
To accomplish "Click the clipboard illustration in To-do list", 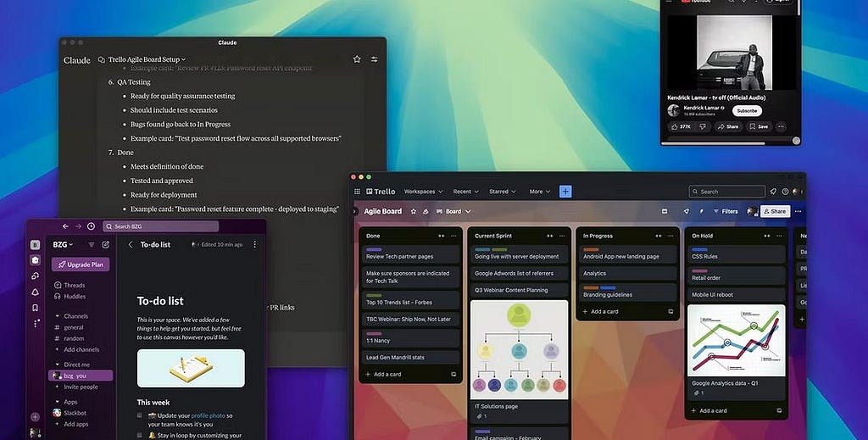I will [191, 368].
